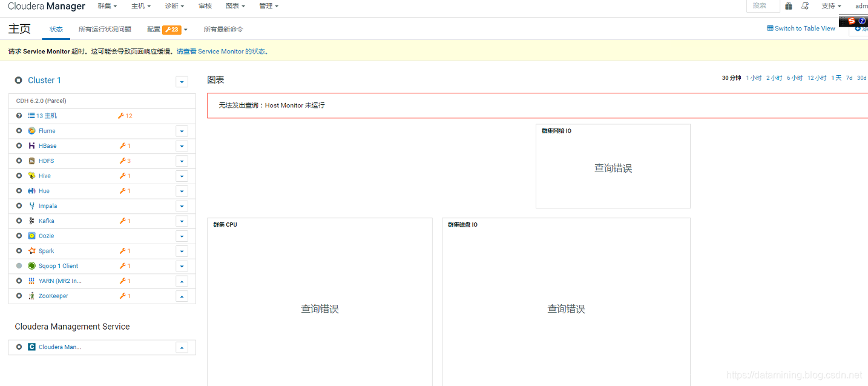Switch to the 状态 tab
Screen dimensions: 868x386
(56, 29)
